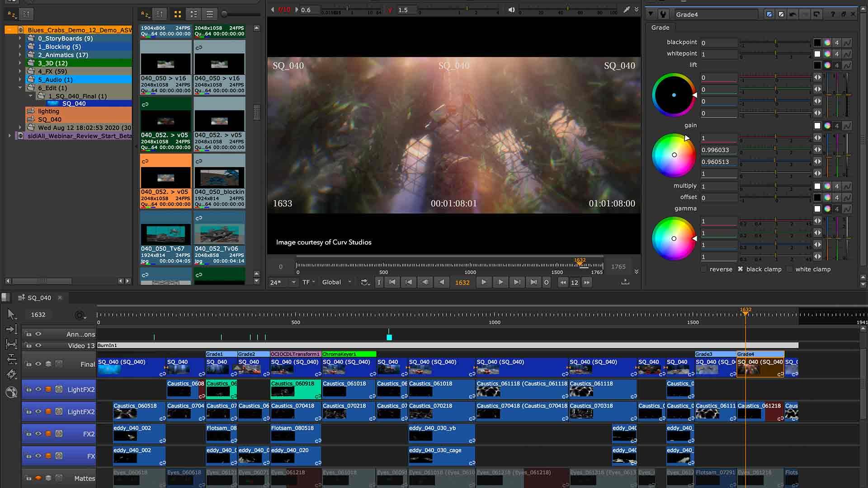The width and height of the screenshot is (868, 488).
Task: Open the curve editor icon beside the whitepoint parameter
Action: click(847, 54)
